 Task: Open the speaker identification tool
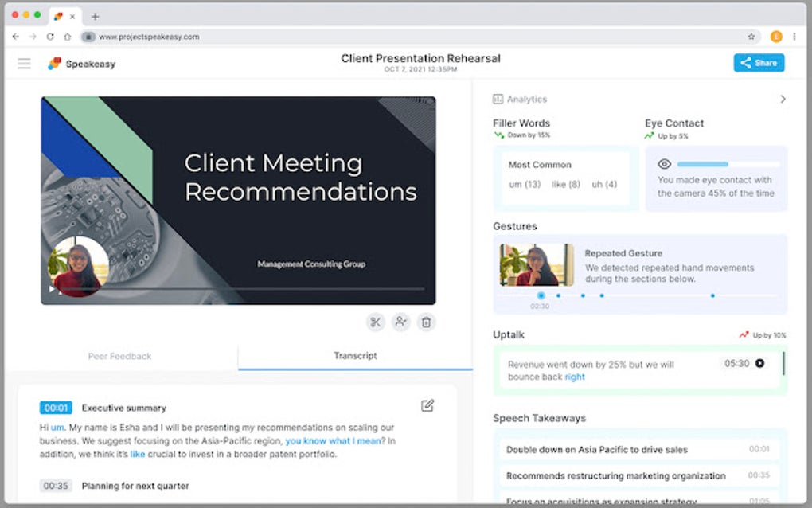pos(400,322)
